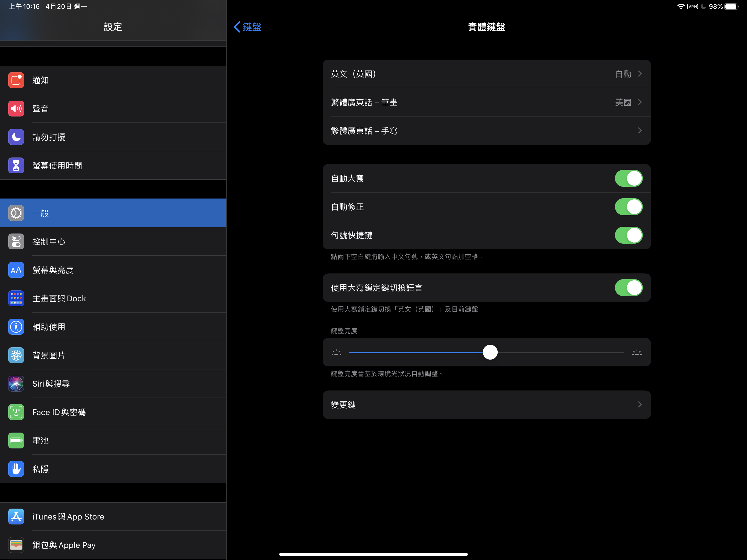Tap the 美國 value for 筆畫 keyboard

623,102
